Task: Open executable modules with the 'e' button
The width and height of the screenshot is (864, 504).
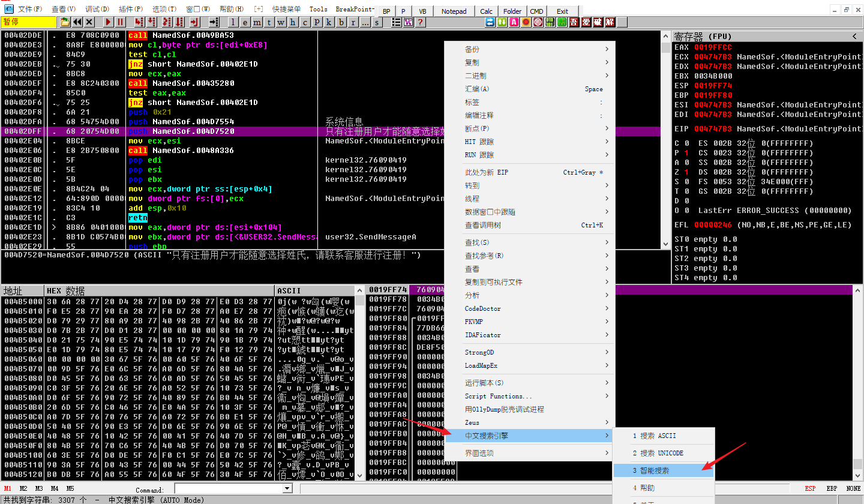Action: click(247, 22)
